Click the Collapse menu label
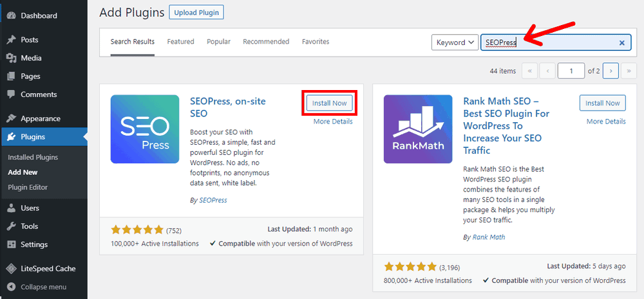The height and width of the screenshot is (299, 644). click(44, 287)
